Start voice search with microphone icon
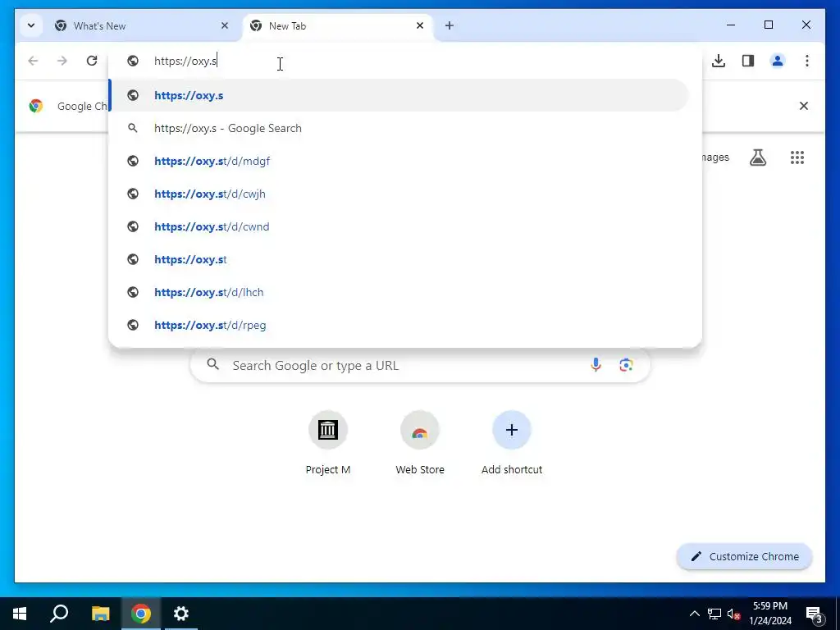The width and height of the screenshot is (840, 630). tap(596, 365)
